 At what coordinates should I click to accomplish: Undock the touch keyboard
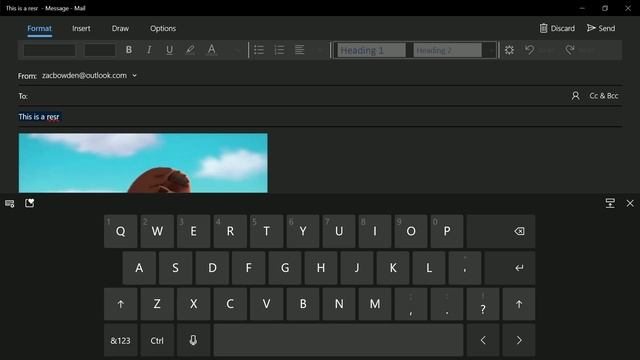click(610, 203)
